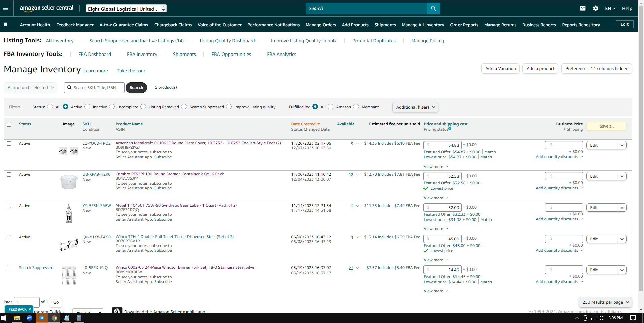Open Business Reports menu item
The height and width of the screenshot is (323, 644).
[539, 25]
